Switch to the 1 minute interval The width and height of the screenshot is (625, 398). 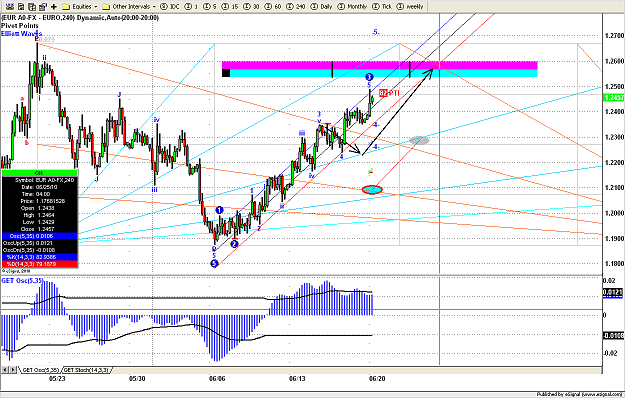tap(192, 6)
